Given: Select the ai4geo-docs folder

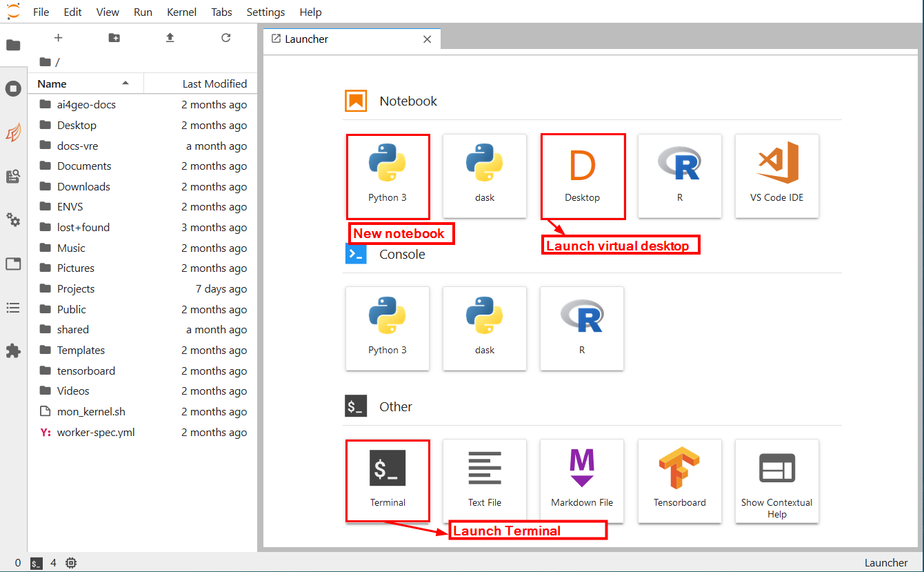Looking at the screenshot, I should 143,105.
